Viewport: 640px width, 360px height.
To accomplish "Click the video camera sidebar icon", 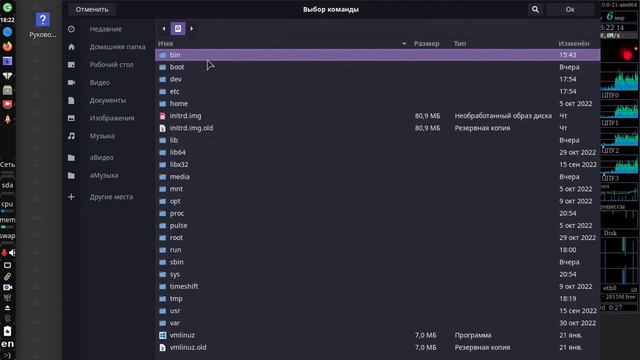I will coord(71,82).
